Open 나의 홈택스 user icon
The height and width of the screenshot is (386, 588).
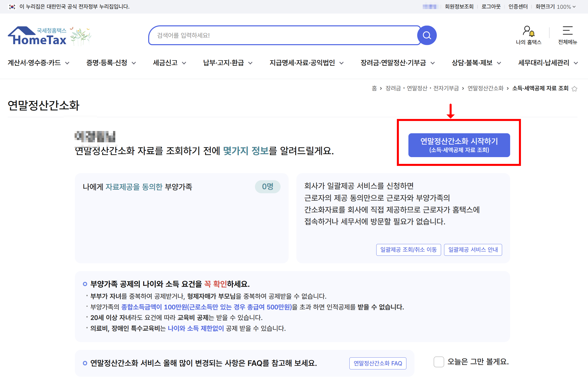tap(528, 31)
